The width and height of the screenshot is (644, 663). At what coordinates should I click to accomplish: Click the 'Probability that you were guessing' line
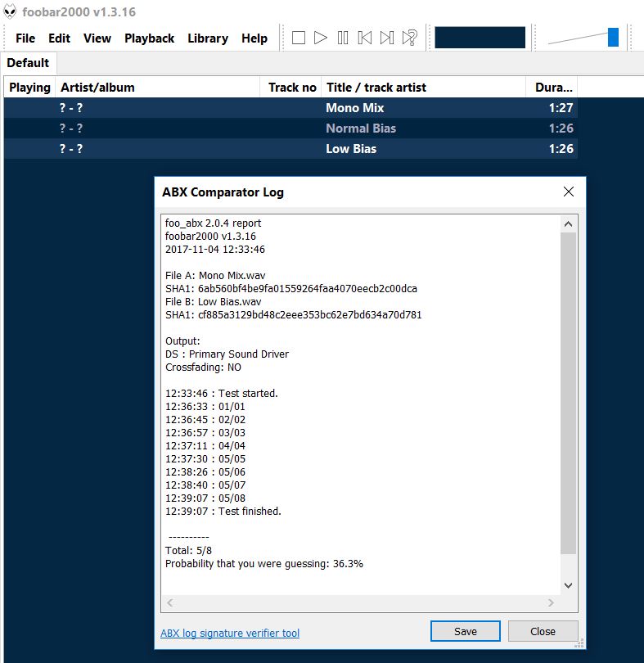coord(263,564)
